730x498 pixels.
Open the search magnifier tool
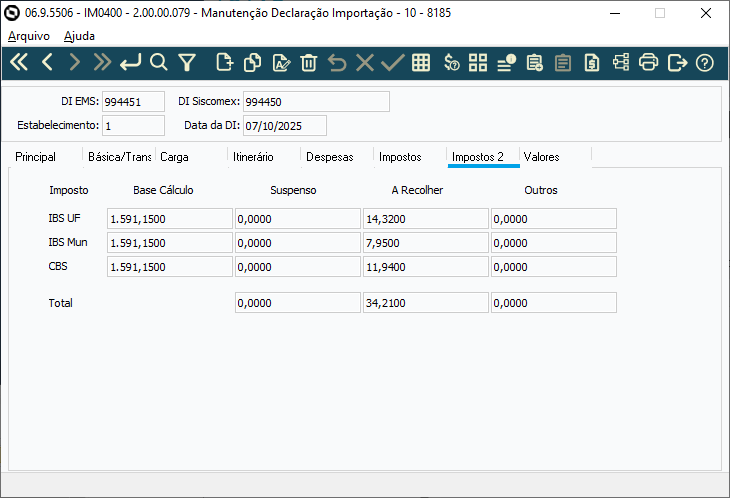(x=158, y=62)
